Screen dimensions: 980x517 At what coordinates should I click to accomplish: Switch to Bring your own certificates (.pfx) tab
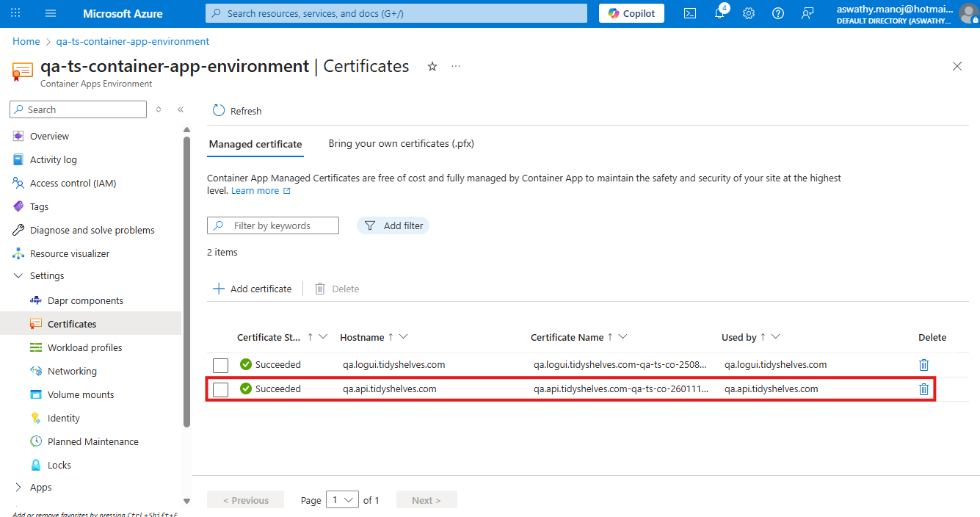[402, 143]
